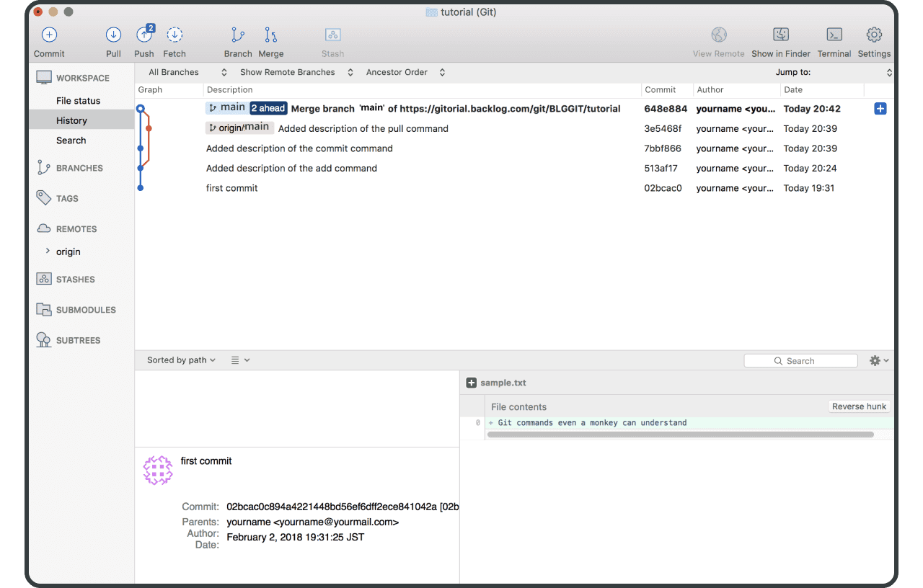The image size is (923, 588).
Task: Click the plus icon beside sample.txt
Action: tap(472, 383)
